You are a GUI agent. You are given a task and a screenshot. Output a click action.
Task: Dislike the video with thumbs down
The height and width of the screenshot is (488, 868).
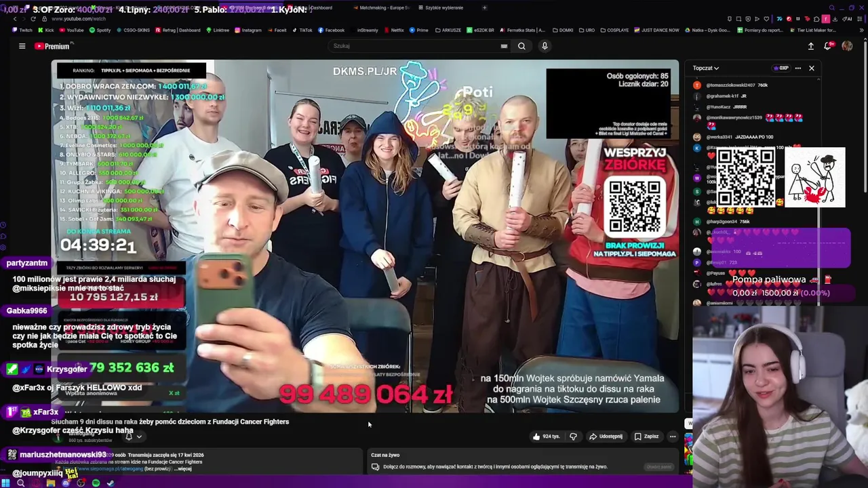(574, 436)
